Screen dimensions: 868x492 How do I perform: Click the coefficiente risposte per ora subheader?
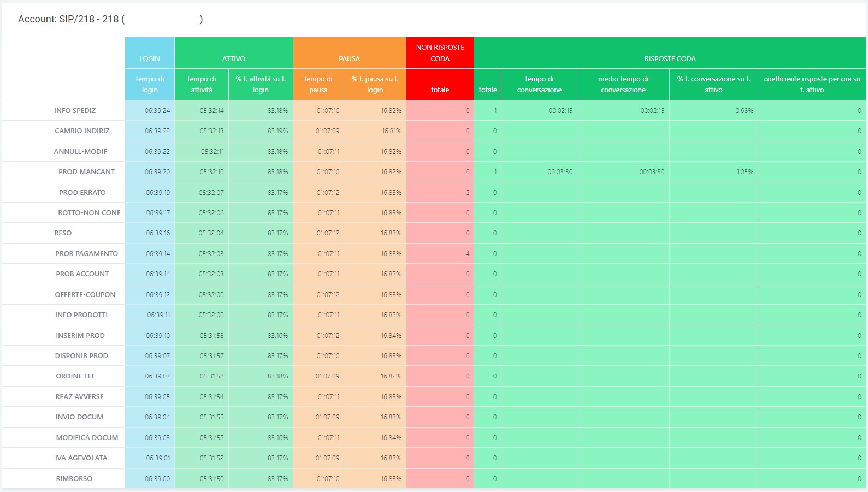(x=812, y=84)
